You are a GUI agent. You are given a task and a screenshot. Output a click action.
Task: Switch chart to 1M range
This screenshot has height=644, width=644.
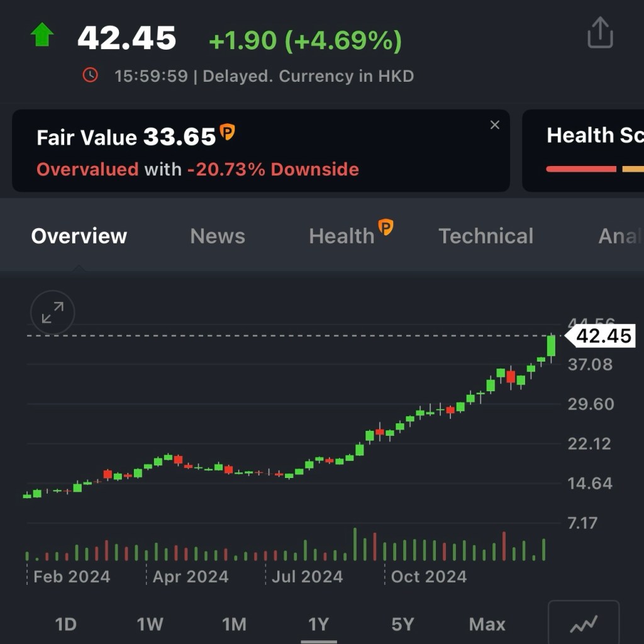234,624
